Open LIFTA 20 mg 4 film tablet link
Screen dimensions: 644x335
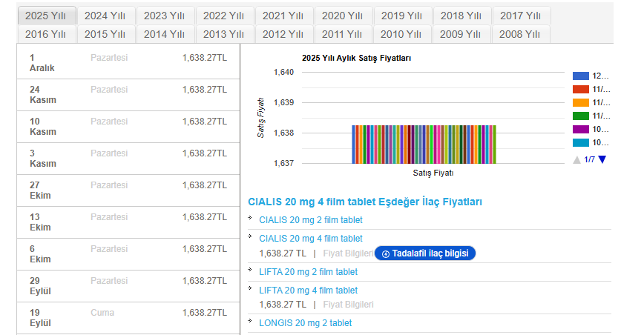[308, 291]
